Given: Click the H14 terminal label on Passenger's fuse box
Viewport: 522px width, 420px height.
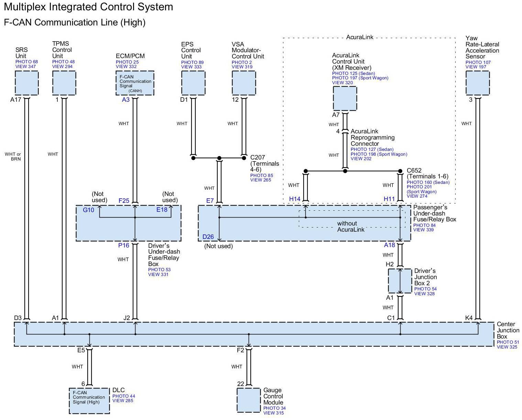Looking at the screenshot, I should pyautogui.click(x=294, y=199).
